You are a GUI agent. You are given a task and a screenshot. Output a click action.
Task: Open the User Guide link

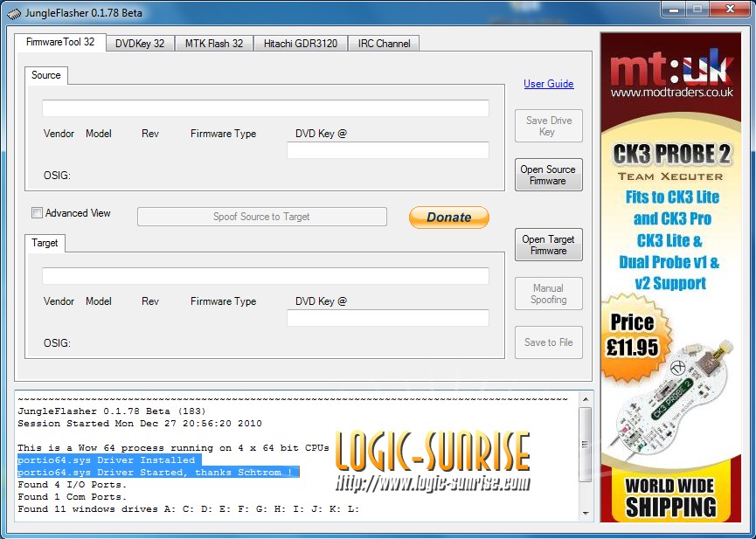point(548,83)
